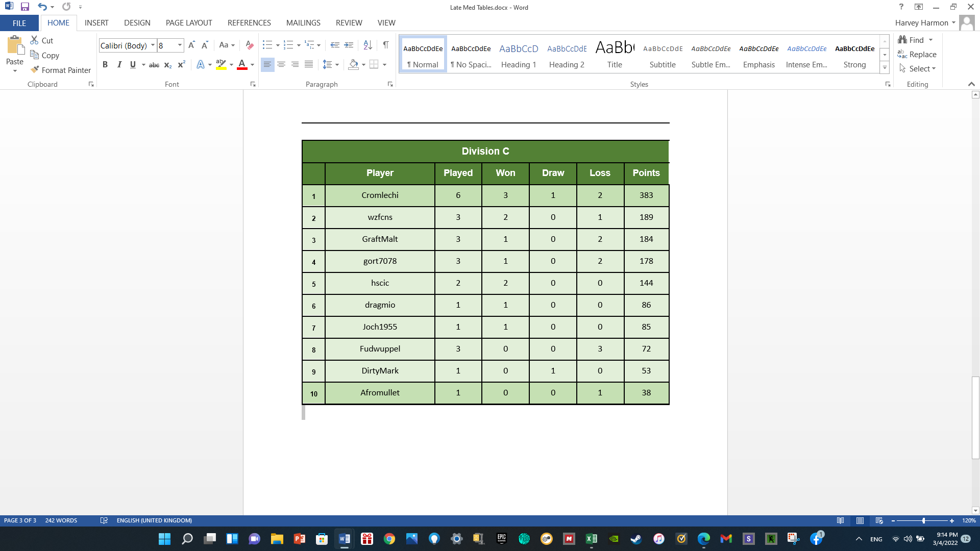The image size is (980, 551).
Task: Toggle center alignment
Action: coord(281,65)
